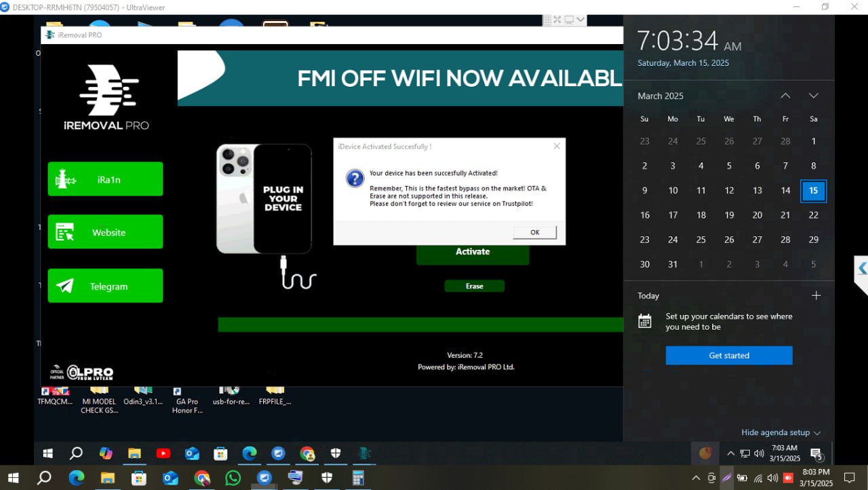Click the grid icon in UltraViewer's floating toolbar

coord(546,20)
